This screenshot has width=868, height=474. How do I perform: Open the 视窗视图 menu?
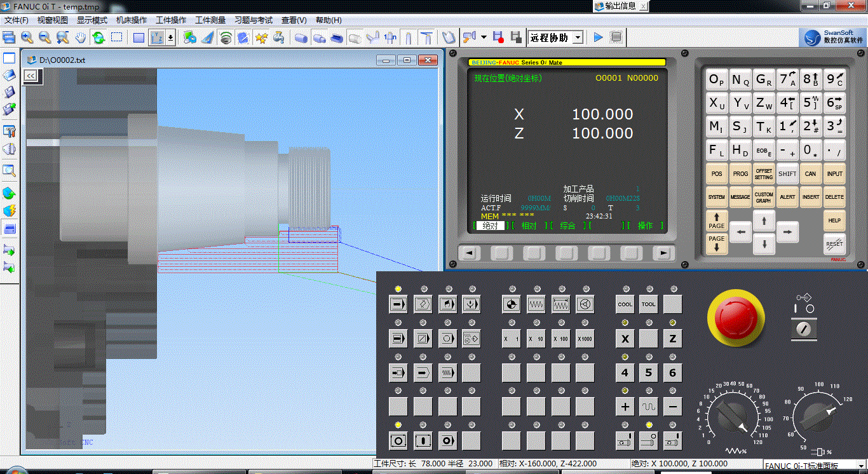53,20
